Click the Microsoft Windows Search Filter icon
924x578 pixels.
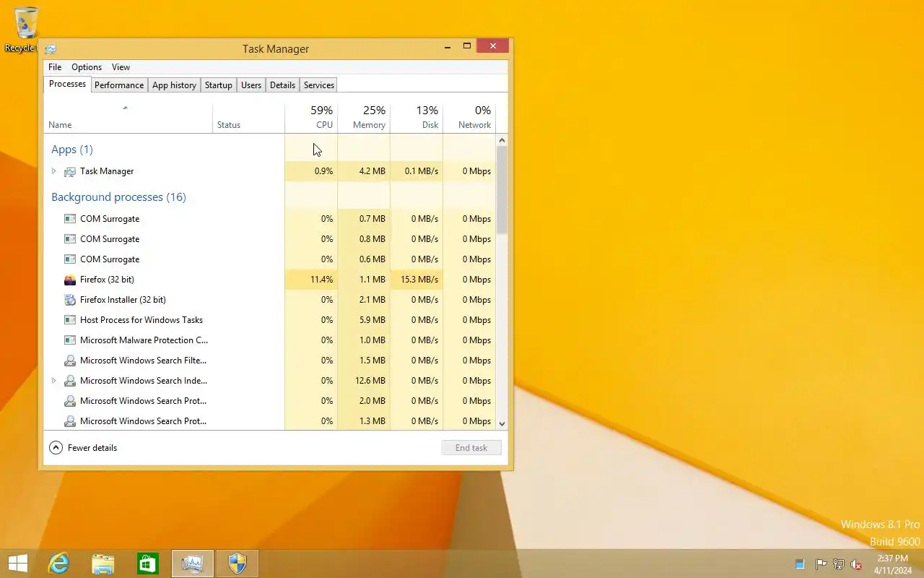coord(70,361)
